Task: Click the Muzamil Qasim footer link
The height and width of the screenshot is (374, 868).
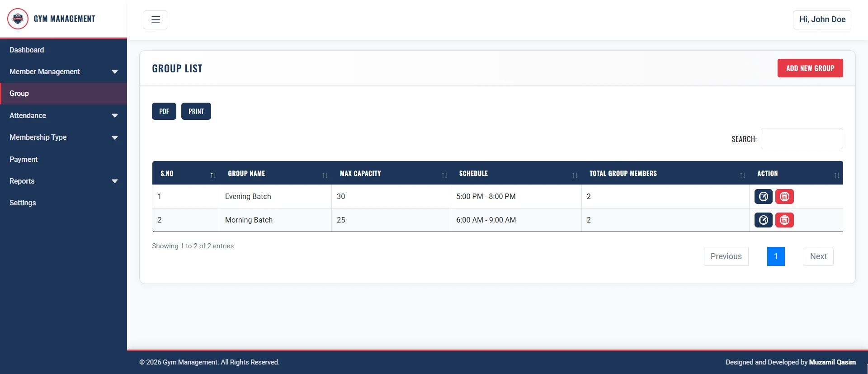Action: pos(832,362)
